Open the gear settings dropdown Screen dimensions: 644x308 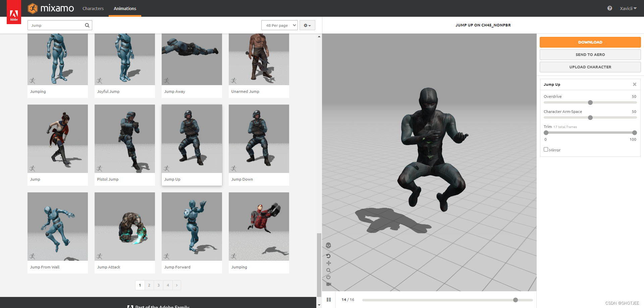point(307,25)
